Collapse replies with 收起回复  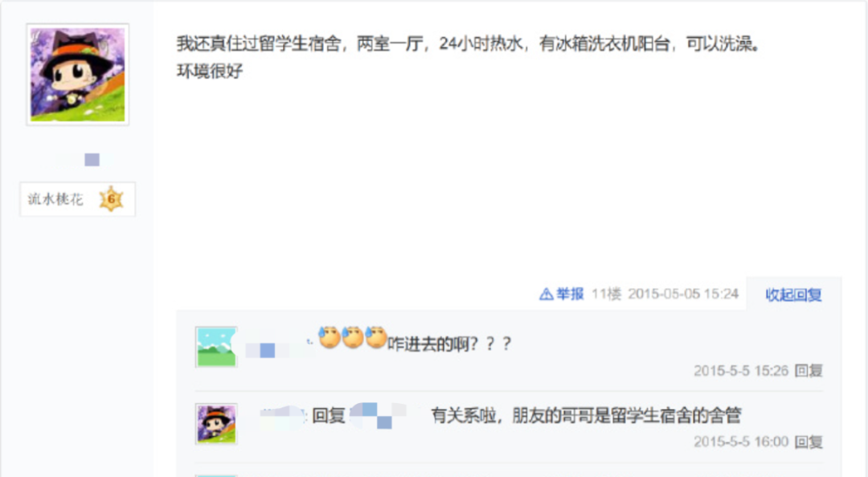(793, 295)
